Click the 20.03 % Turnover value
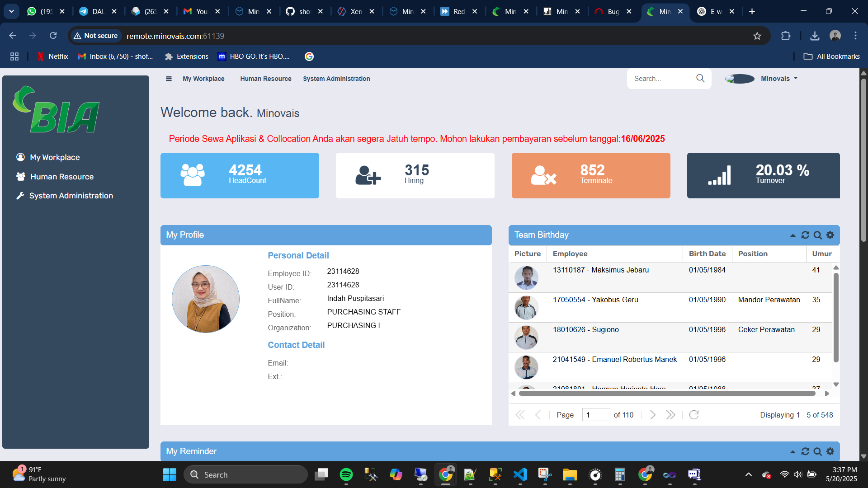Image resolution: width=868 pixels, height=488 pixels. pos(782,170)
